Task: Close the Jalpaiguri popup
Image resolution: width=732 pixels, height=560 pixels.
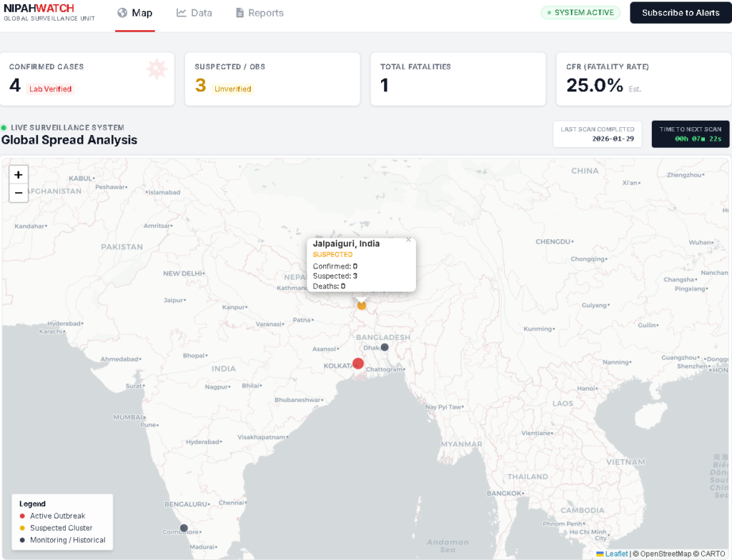Action: point(408,240)
